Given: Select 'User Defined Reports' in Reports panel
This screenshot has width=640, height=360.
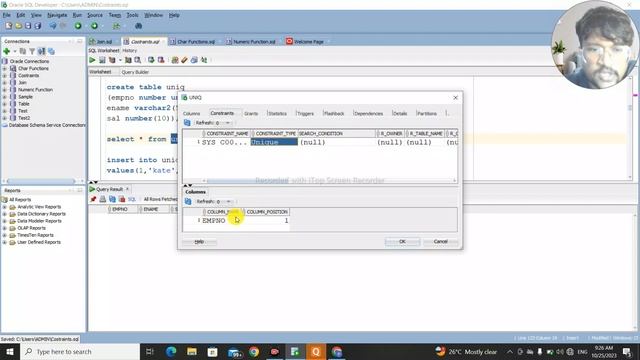Looking at the screenshot, I should click(x=39, y=242).
